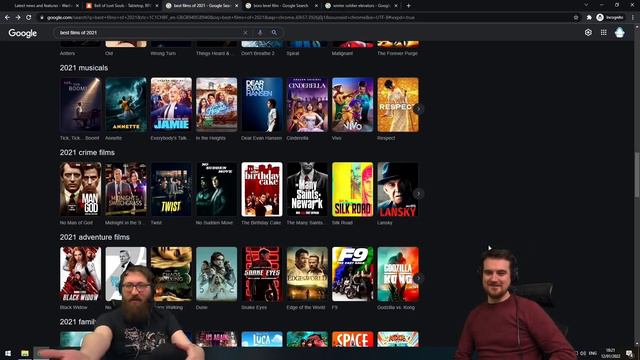The image size is (640, 360).
Task: Open the Annette movie poster
Action: (x=126, y=104)
